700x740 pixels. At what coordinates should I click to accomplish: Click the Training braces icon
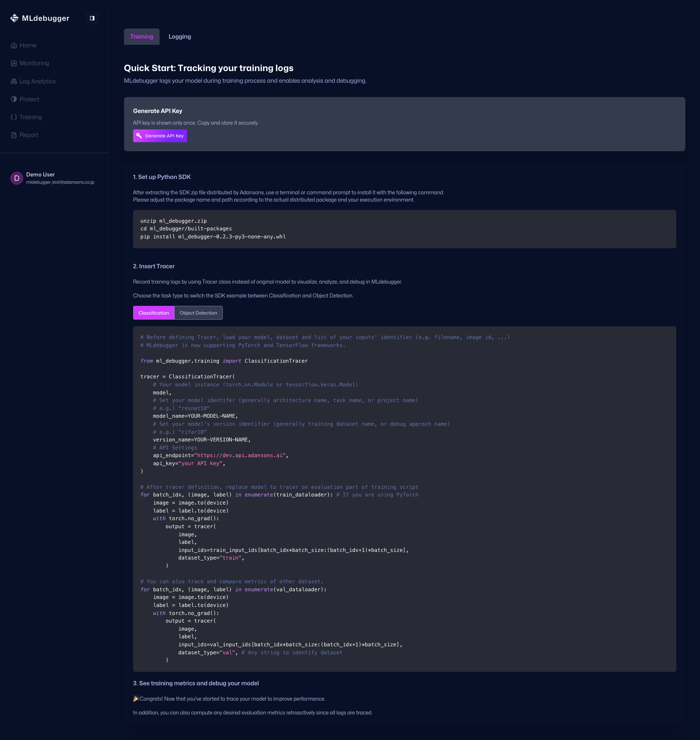pos(14,117)
